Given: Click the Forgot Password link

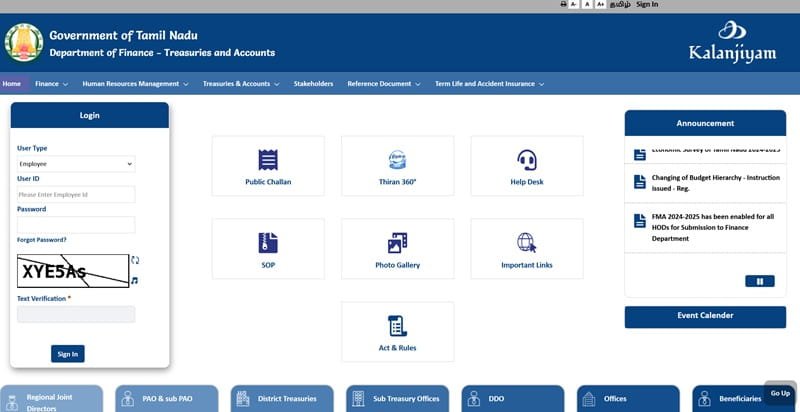Looking at the screenshot, I should point(42,240).
